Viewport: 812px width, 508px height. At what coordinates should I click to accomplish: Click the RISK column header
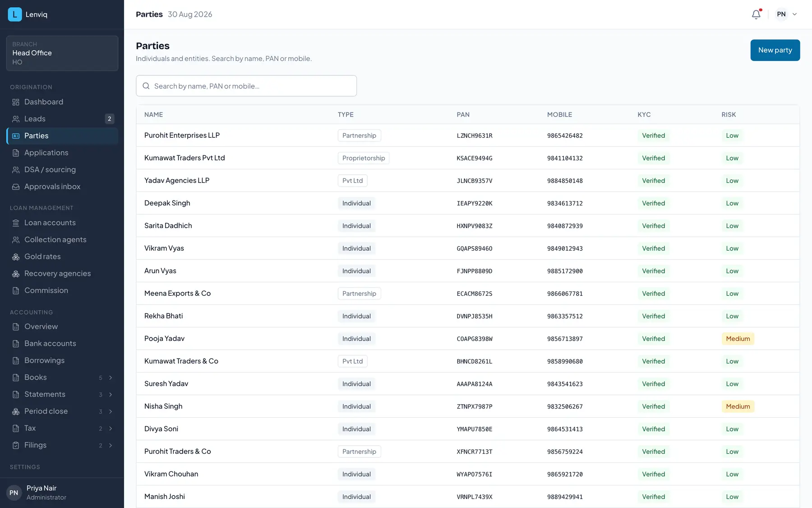[x=729, y=115]
